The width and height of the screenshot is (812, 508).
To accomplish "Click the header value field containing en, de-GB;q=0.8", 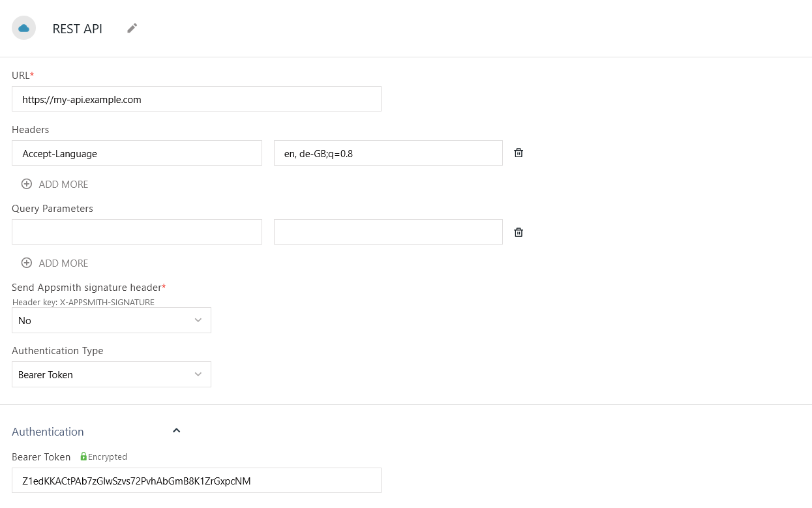I will (388, 153).
